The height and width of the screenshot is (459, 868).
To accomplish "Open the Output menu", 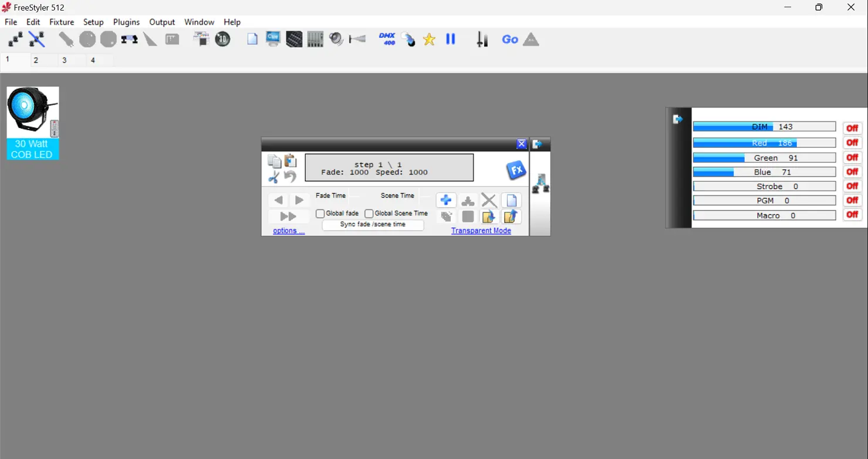I will click(162, 22).
